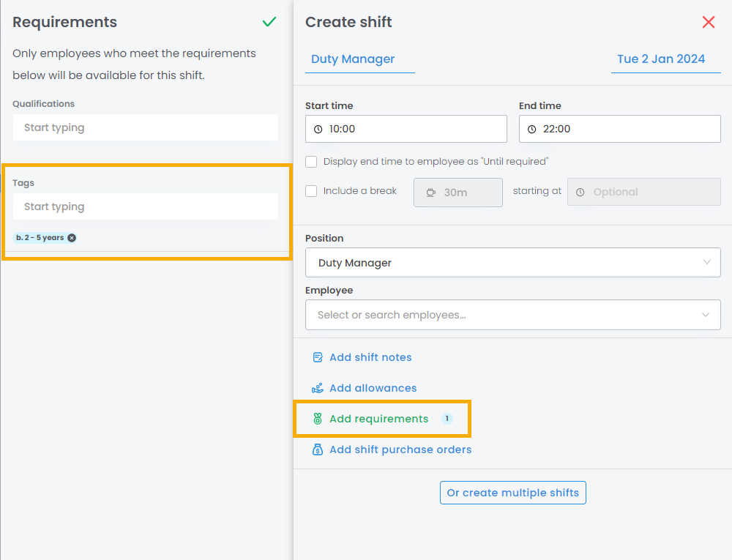
Task: Open the 'Add shift purchase orders' link
Action: point(400,449)
